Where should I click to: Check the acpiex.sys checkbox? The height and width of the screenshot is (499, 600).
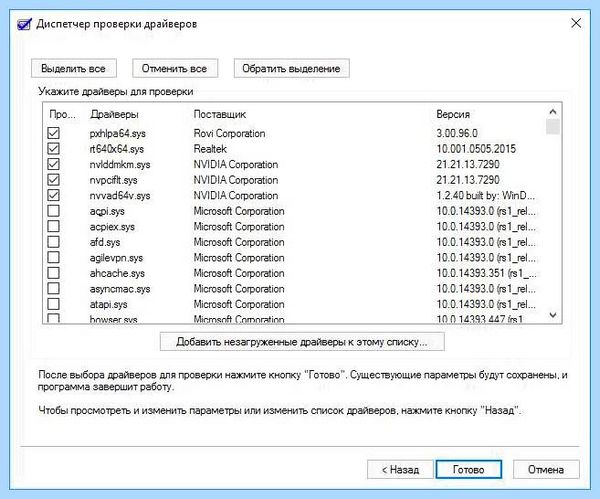tap(54, 226)
